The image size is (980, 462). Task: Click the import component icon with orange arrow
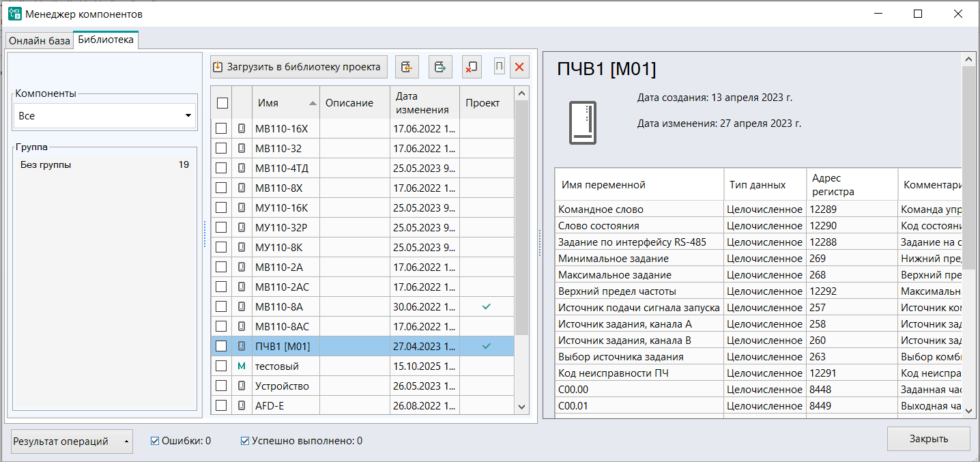tap(407, 67)
